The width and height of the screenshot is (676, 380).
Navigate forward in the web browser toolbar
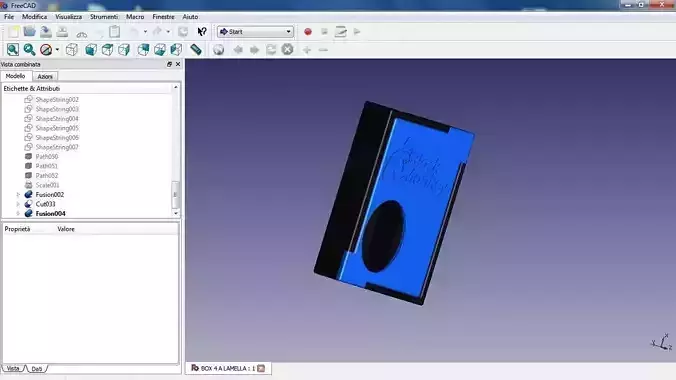pyautogui.click(x=254, y=50)
